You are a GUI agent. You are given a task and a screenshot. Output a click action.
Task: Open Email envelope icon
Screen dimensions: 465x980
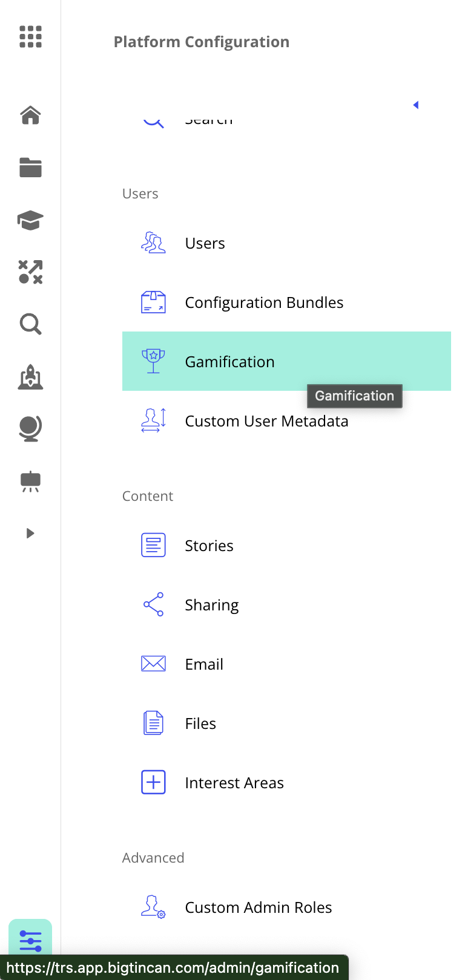click(154, 664)
